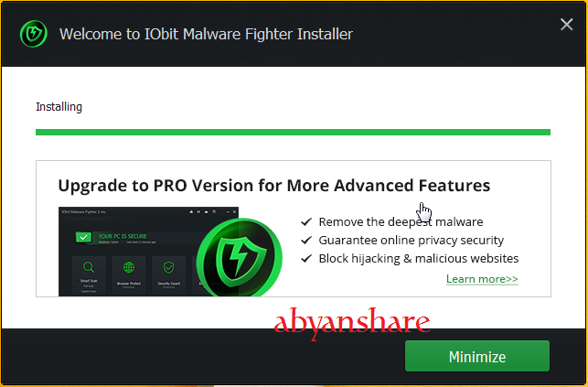Click the green Minimize button
The width and height of the screenshot is (588, 387).
[x=477, y=356]
